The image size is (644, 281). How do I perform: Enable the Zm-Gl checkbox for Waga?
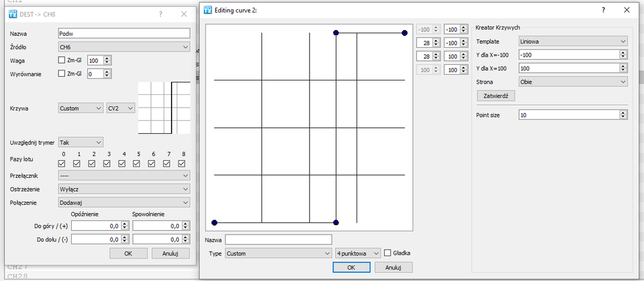point(62,60)
